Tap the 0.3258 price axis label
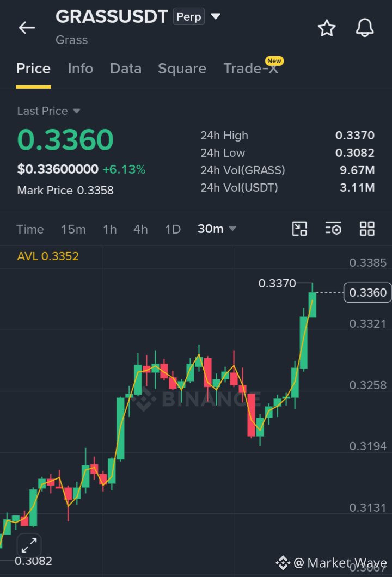This screenshot has height=577, width=392. point(367,385)
